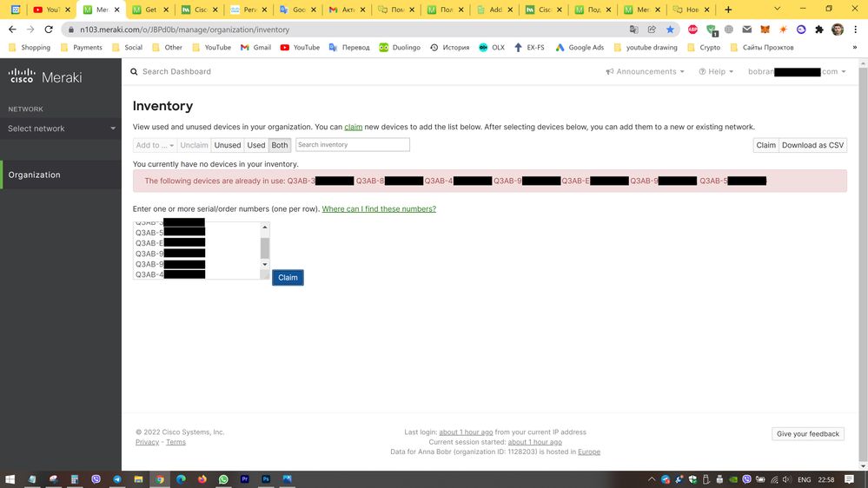Go back to the previous page
868x488 pixels.
12,30
